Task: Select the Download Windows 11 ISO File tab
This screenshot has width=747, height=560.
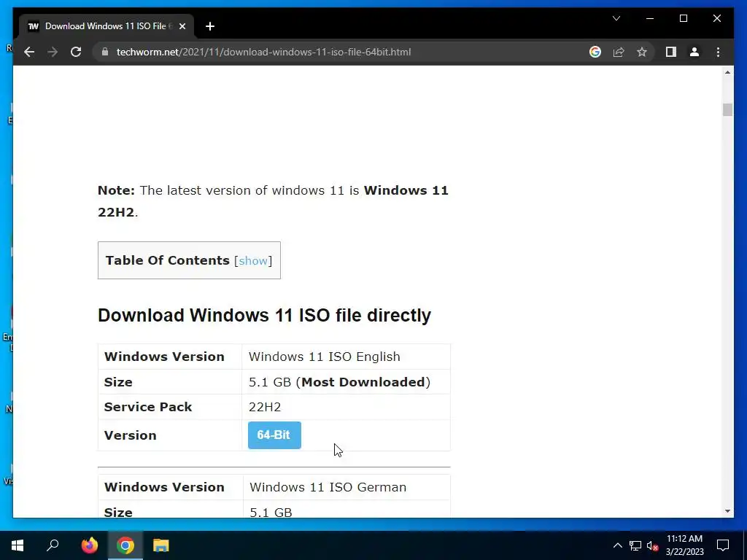Action: [x=105, y=26]
